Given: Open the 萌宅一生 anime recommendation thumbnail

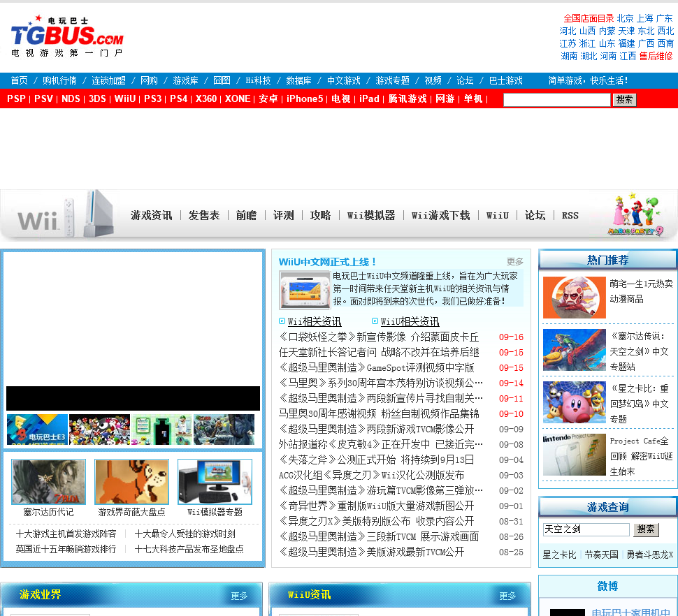Looking at the screenshot, I should pos(575,298).
